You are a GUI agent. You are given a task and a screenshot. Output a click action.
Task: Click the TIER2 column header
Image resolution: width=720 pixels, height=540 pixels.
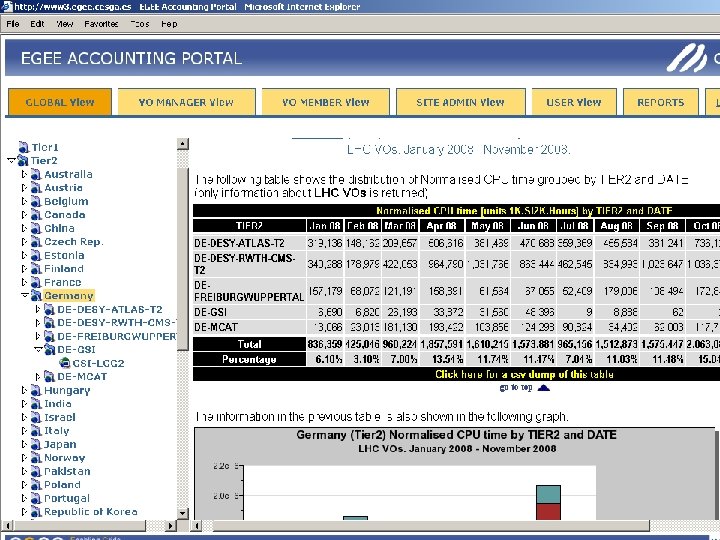[x=249, y=225]
